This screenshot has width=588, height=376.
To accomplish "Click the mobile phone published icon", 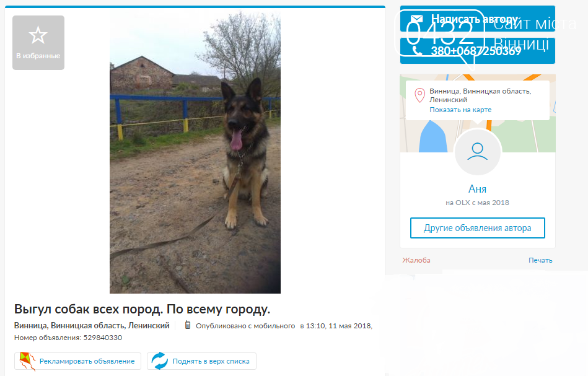I will coord(188,325).
